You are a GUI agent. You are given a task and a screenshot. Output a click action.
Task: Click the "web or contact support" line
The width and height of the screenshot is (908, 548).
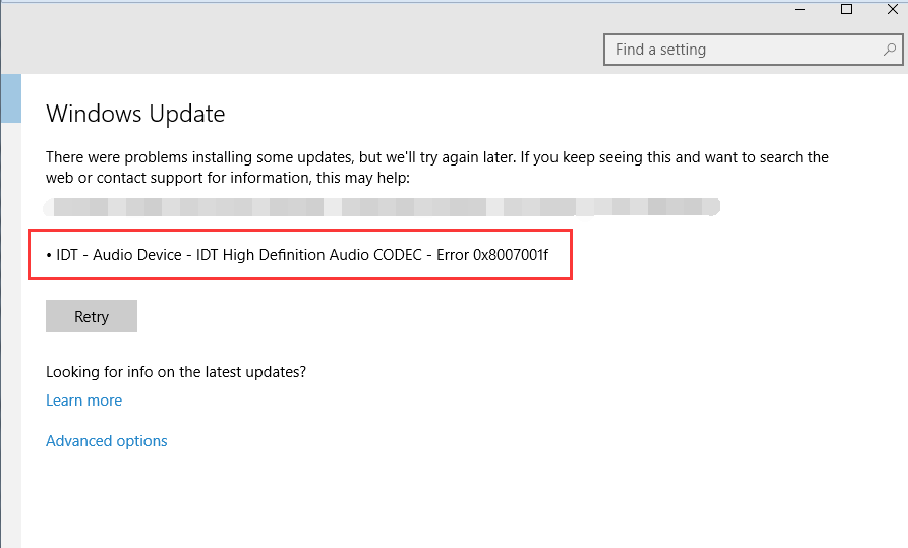pos(228,178)
